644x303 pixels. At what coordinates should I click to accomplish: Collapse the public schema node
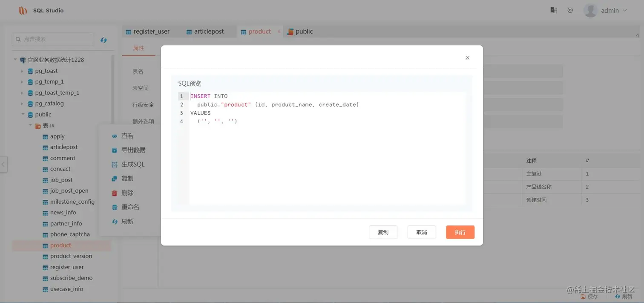(x=23, y=114)
